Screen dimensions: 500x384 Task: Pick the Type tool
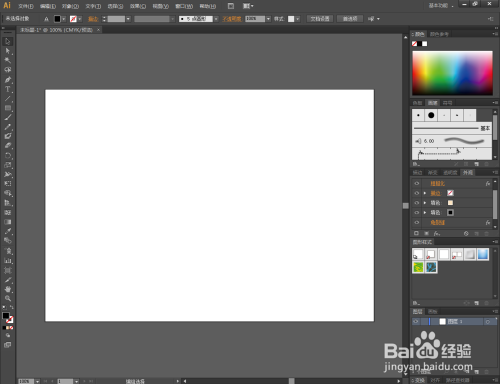point(8,89)
